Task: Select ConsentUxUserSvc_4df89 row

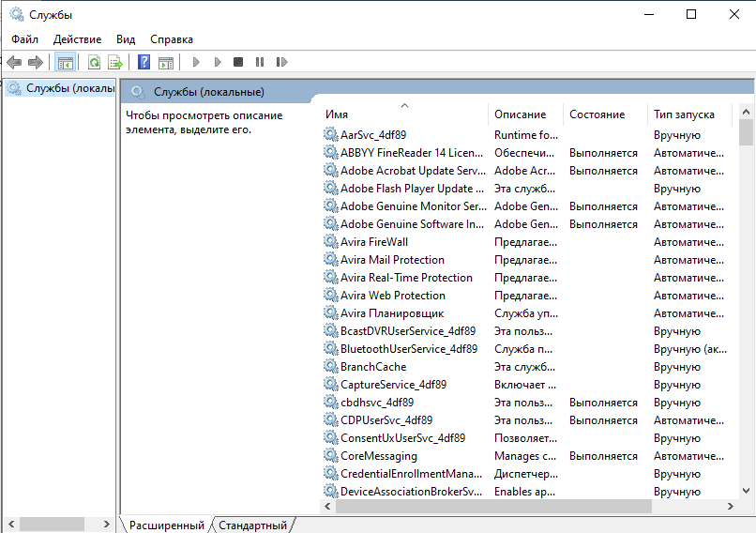Action: click(525, 438)
